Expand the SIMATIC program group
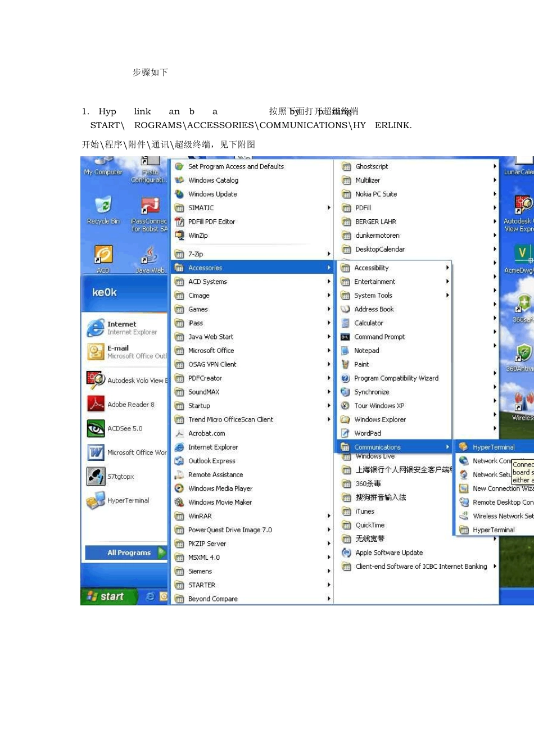The image size is (534, 756). pyautogui.click(x=251, y=207)
